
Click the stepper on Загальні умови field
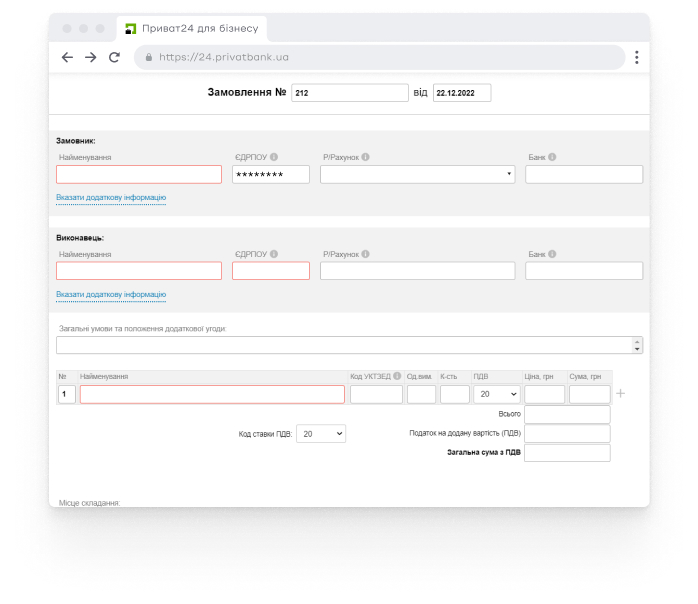(x=637, y=345)
